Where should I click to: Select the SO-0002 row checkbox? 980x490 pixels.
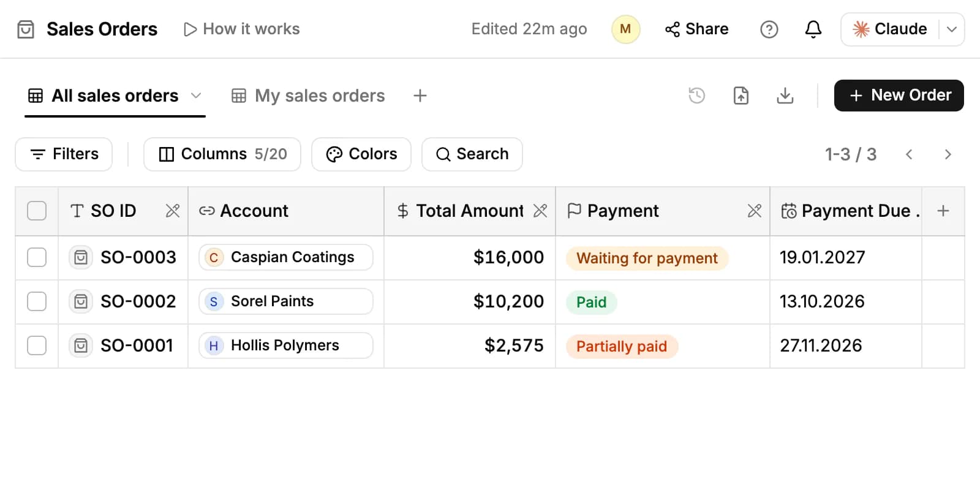pyautogui.click(x=37, y=301)
